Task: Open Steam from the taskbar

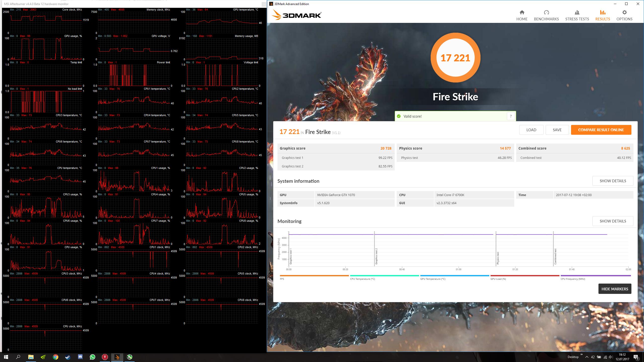Action: click(x=68, y=357)
